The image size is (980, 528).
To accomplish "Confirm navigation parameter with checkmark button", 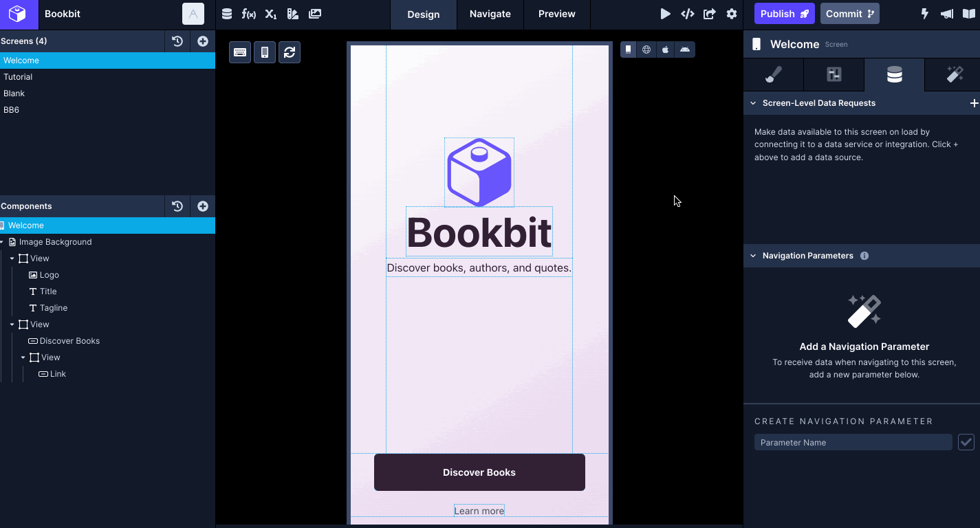I will (x=966, y=442).
